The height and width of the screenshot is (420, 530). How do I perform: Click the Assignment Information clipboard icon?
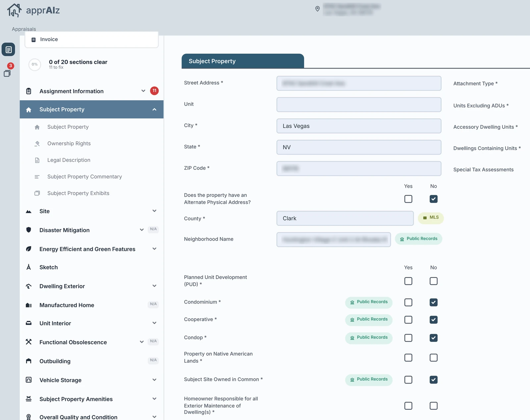[x=29, y=91]
